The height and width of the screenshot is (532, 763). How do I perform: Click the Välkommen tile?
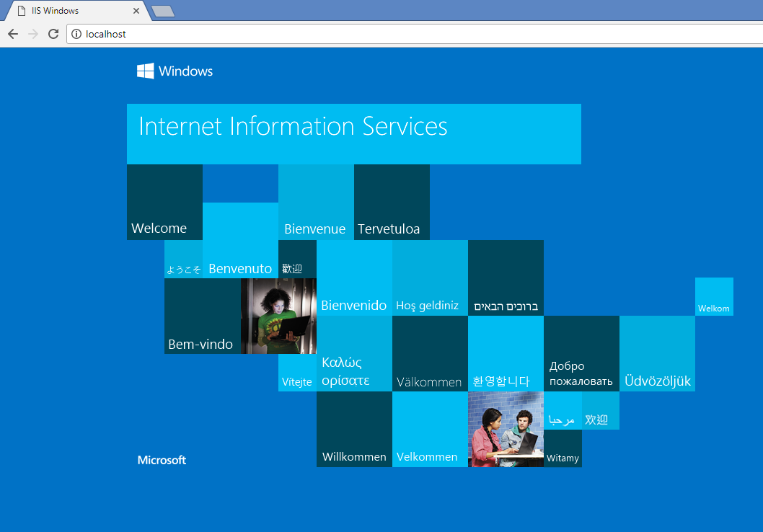click(430, 353)
